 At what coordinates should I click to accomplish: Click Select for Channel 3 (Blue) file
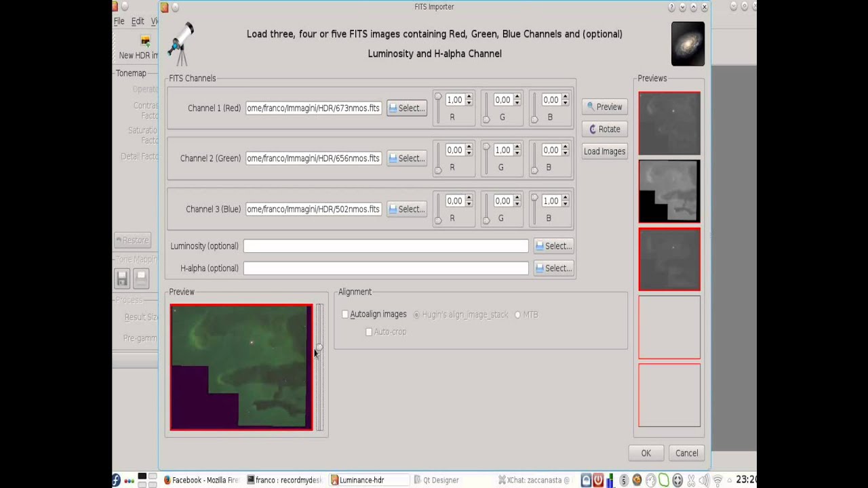(x=407, y=209)
